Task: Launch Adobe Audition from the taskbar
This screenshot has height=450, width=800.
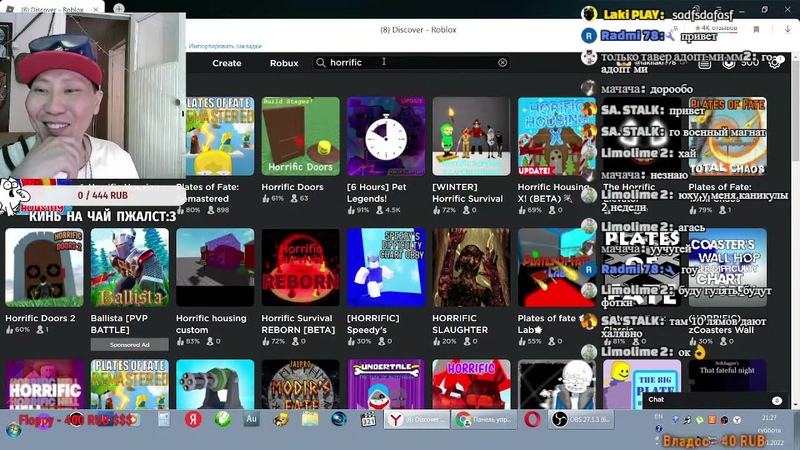Action: point(251,419)
